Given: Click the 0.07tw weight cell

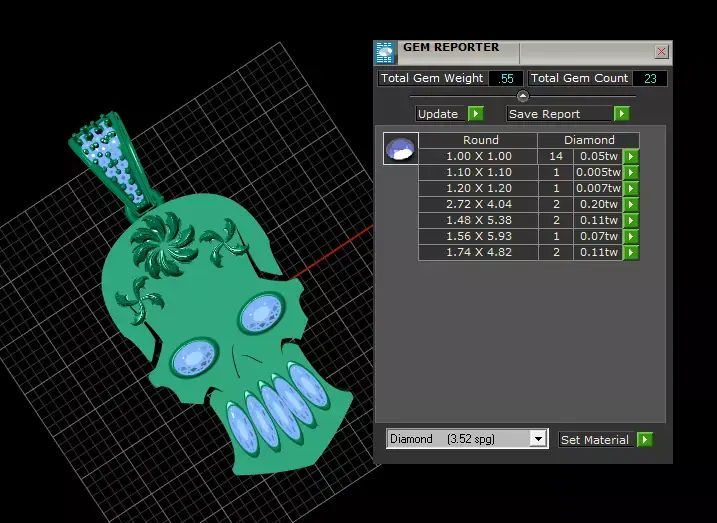Looking at the screenshot, I should pyautogui.click(x=599, y=236).
